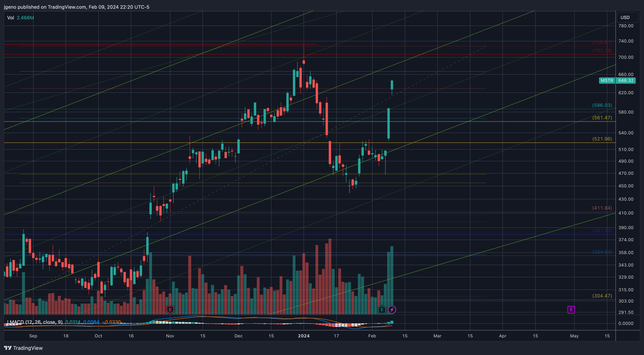Click the TradingView logo at bottom left
The image size is (644, 355).
point(23,348)
